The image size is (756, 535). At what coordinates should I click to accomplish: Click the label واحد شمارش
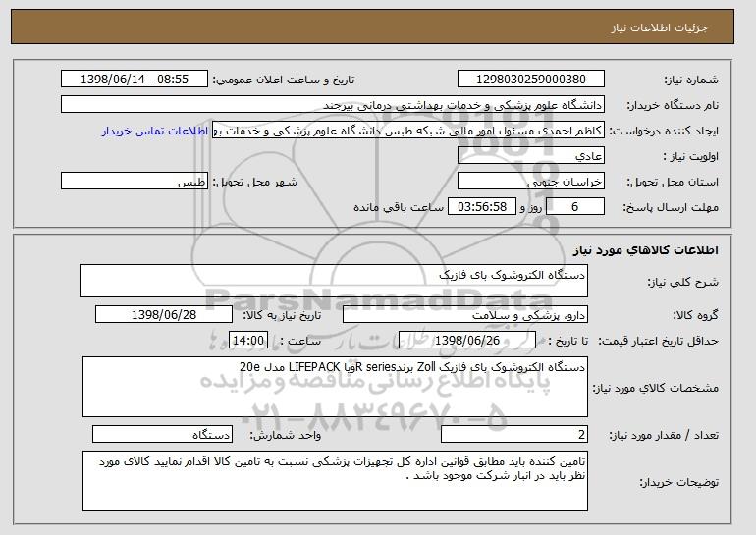285,435
